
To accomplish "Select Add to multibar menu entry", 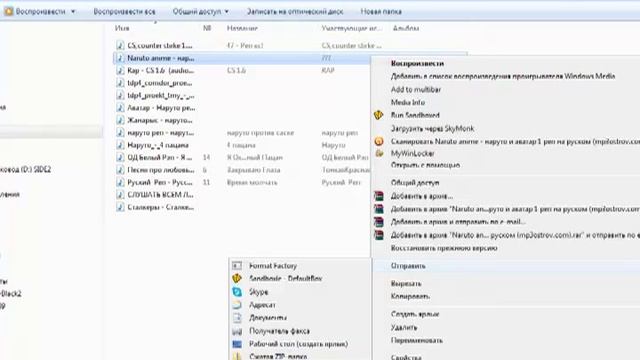I will click(x=416, y=89).
